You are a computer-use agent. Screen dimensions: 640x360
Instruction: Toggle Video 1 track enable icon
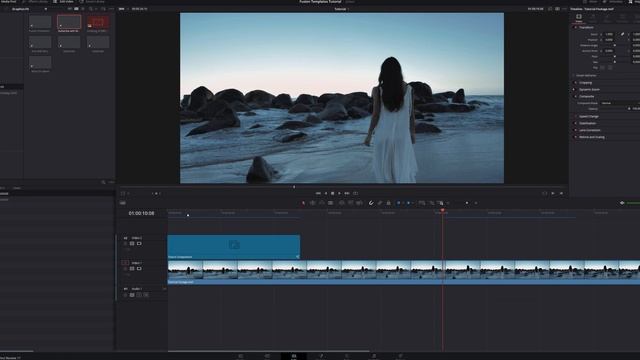(139, 269)
